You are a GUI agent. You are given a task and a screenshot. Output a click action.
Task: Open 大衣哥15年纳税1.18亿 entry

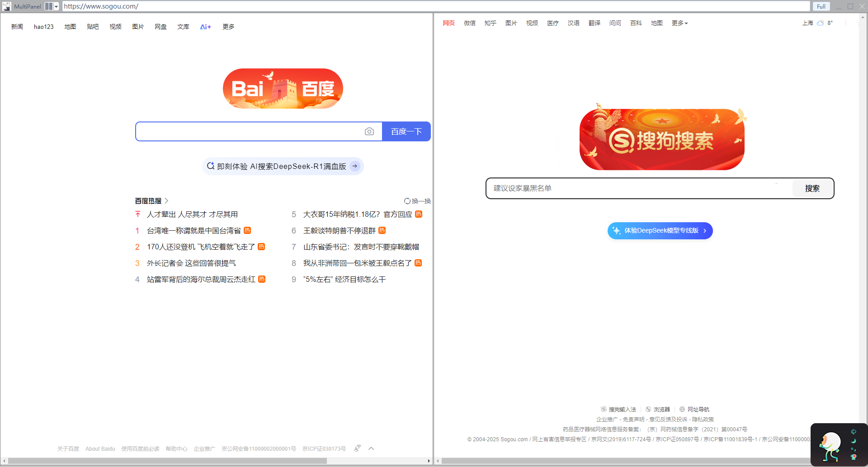(x=358, y=214)
